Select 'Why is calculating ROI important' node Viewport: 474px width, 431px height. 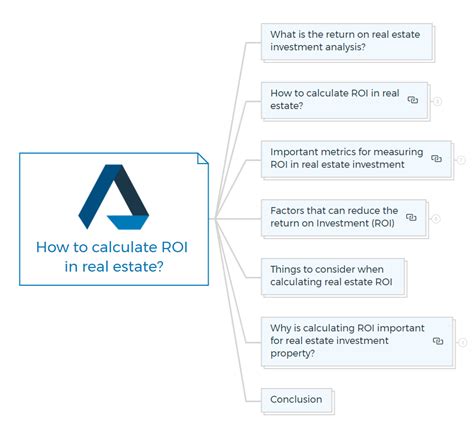coord(357,341)
